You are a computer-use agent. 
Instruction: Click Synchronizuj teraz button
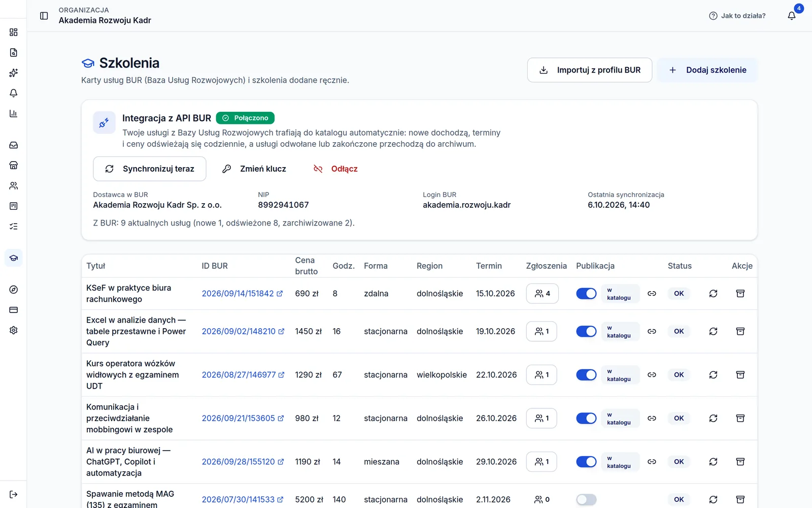pyautogui.click(x=150, y=169)
